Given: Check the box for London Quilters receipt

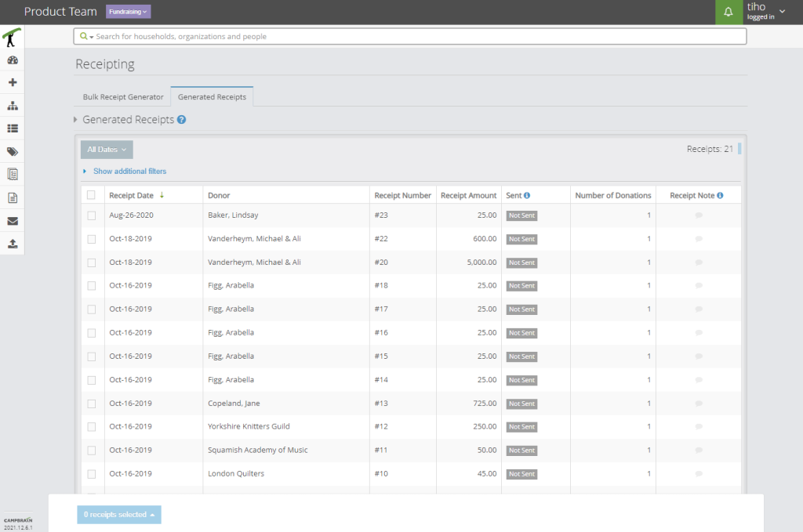Looking at the screenshot, I should [x=92, y=474].
